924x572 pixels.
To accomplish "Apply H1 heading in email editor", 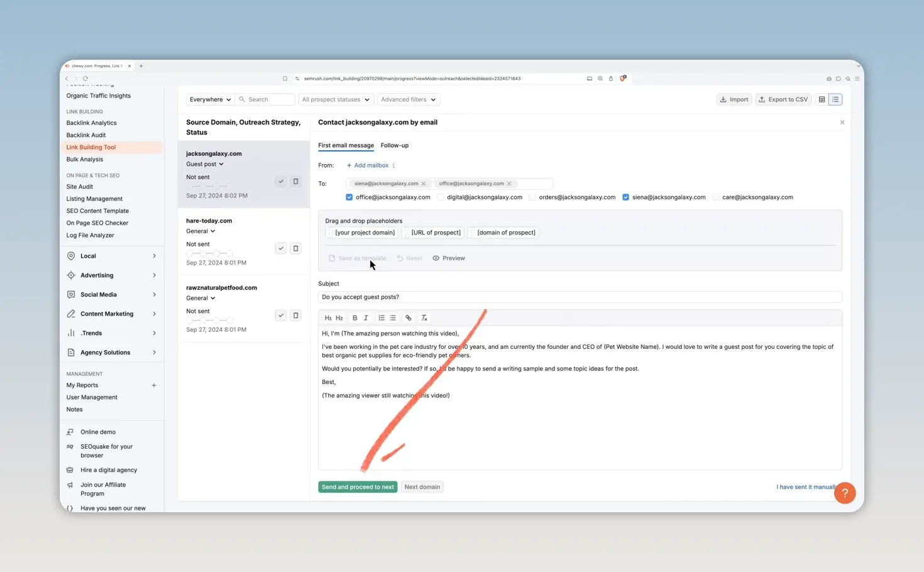I will [328, 318].
